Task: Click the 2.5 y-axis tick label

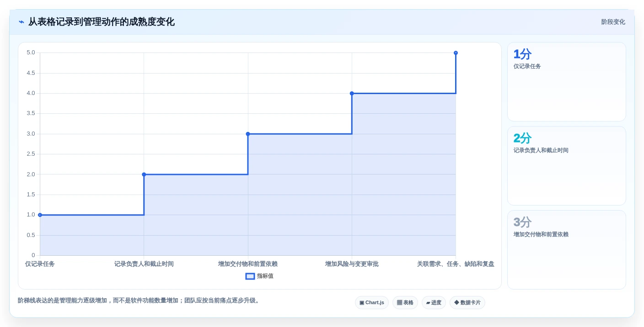Action: [x=31, y=154]
